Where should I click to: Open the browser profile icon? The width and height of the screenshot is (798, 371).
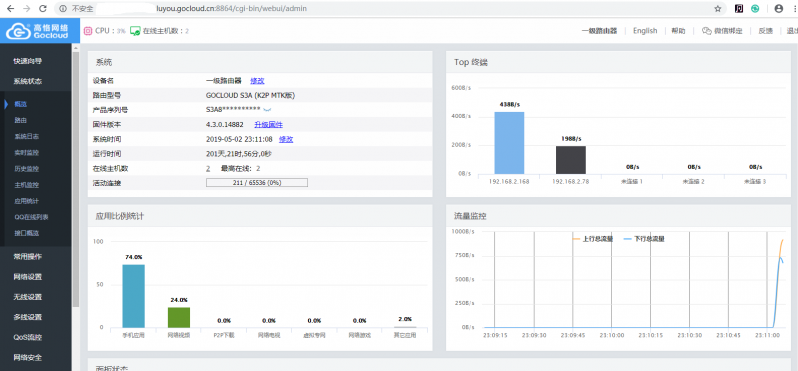[778, 9]
